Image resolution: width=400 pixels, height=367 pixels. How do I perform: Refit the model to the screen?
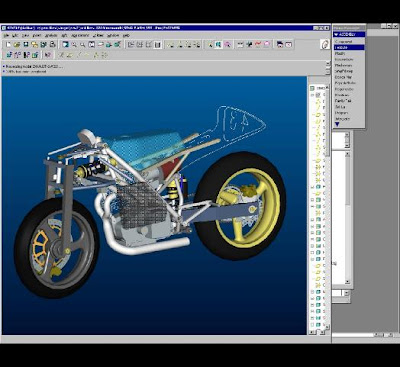pos(92,44)
